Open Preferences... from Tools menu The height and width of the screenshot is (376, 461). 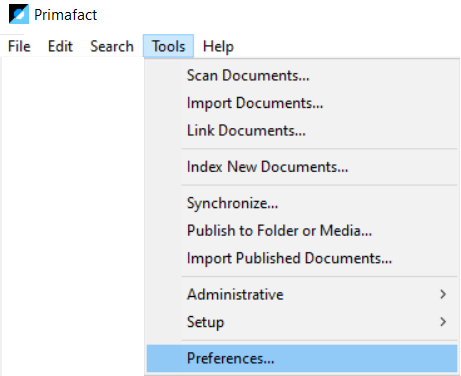(x=302, y=358)
